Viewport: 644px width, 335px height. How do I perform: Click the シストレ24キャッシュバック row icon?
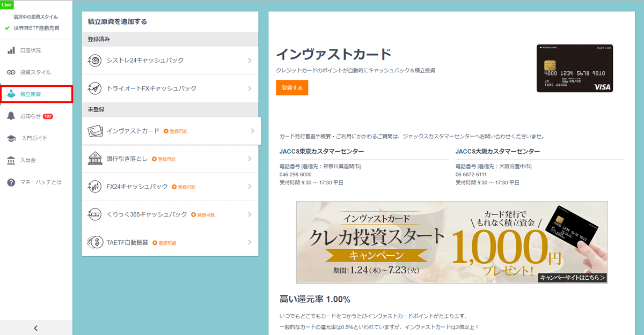[x=95, y=61]
